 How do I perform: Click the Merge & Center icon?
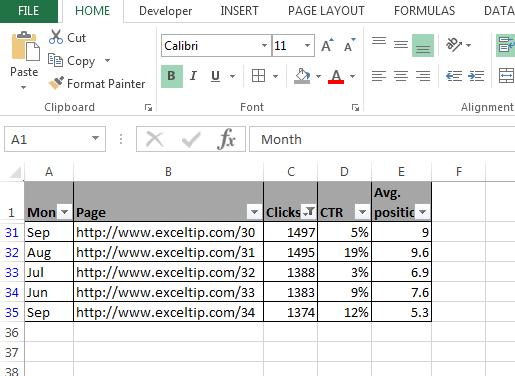(506, 76)
